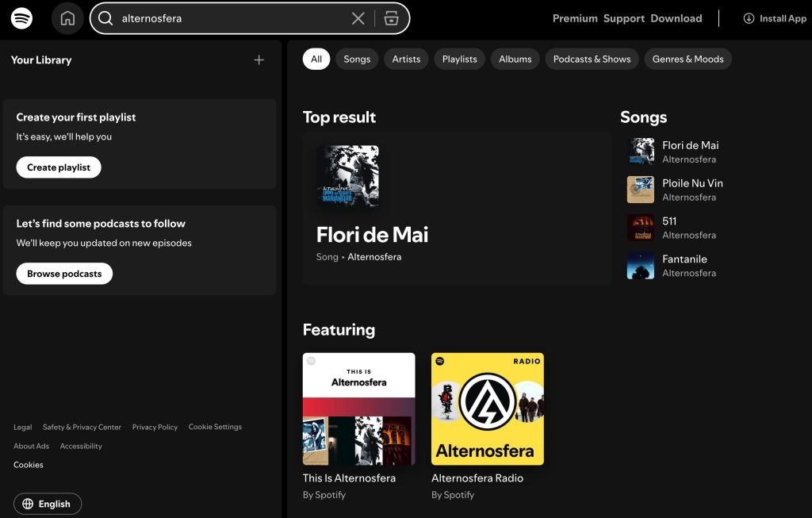Image resolution: width=812 pixels, height=518 pixels.
Task: Select the 511 song title
Action: (x=669, y=221)
